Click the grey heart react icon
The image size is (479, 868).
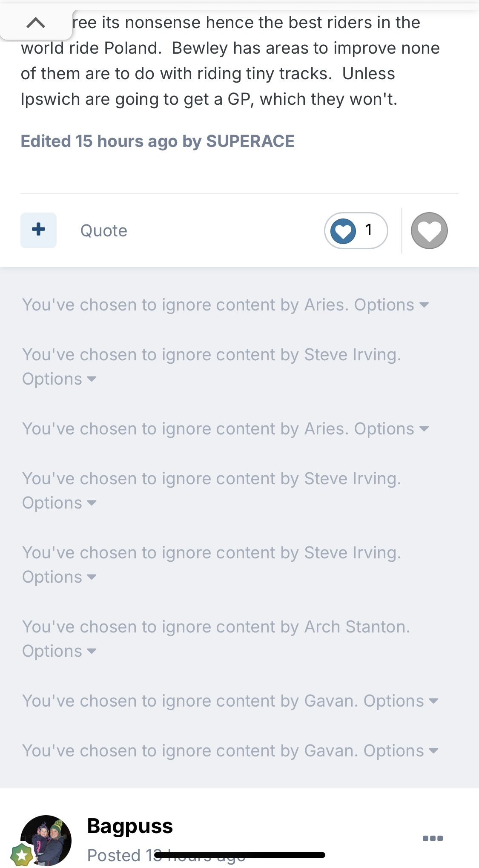coord(429,230)
